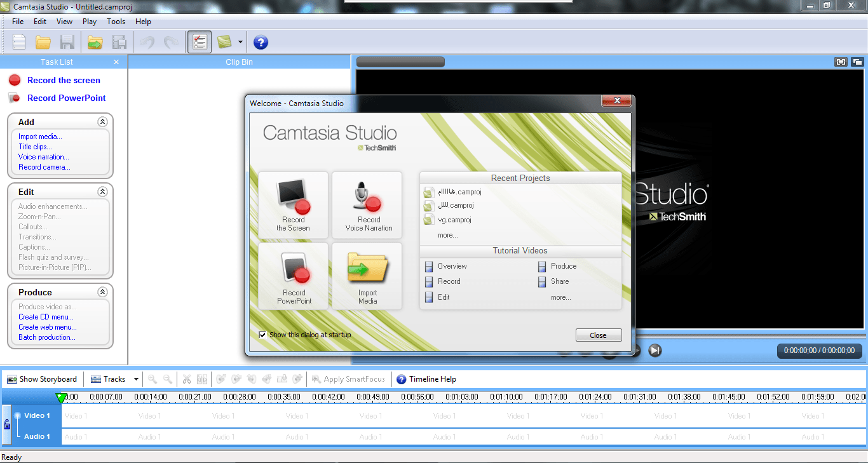
Task: Click Record Voice Narration in Welcome dialog
Action: 367,205
